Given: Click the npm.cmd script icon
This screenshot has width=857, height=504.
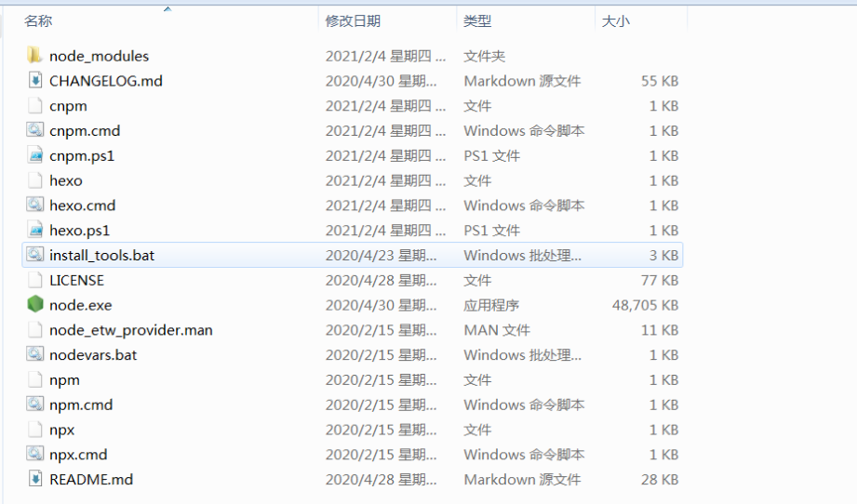Looking at the screenshot, I should pyautogui.click(x=35, y=405).
